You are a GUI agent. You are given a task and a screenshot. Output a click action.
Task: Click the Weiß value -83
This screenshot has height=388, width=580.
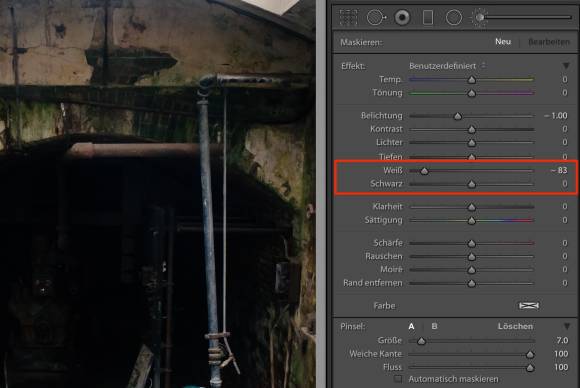pyautogui.click(x=559, y=170)
